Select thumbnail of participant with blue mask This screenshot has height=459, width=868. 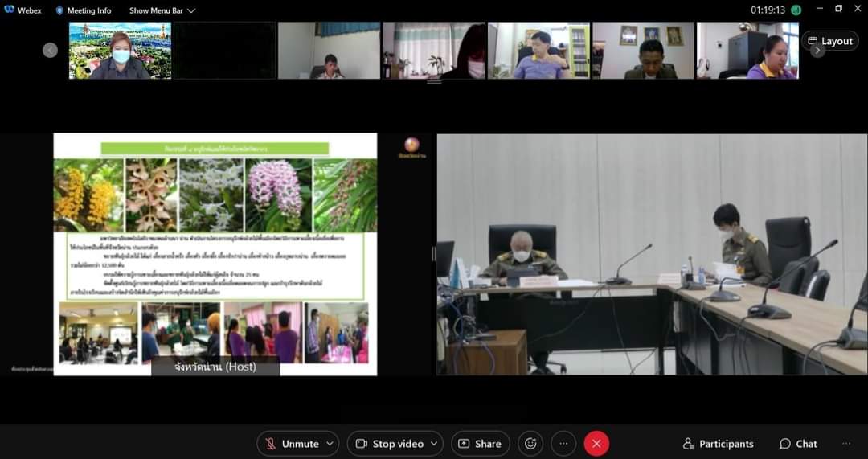[x=120, y=51]
